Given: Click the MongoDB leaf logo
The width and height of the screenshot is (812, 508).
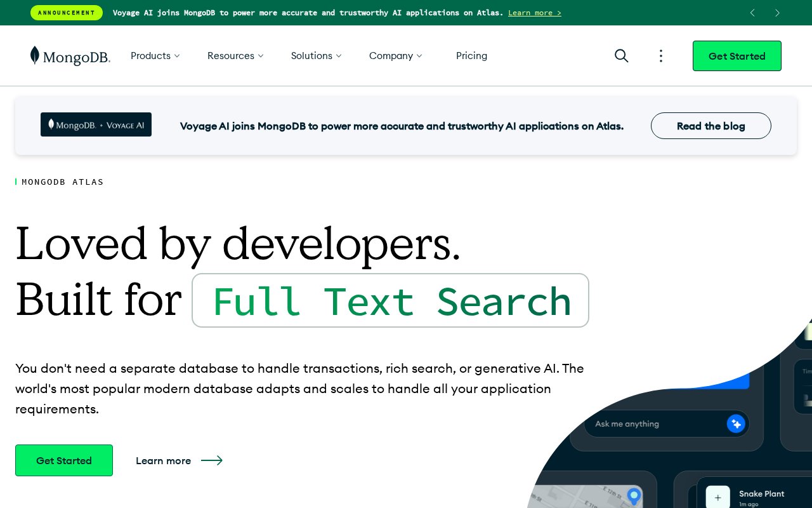Looking at the screenshot, I should [70, 56].
